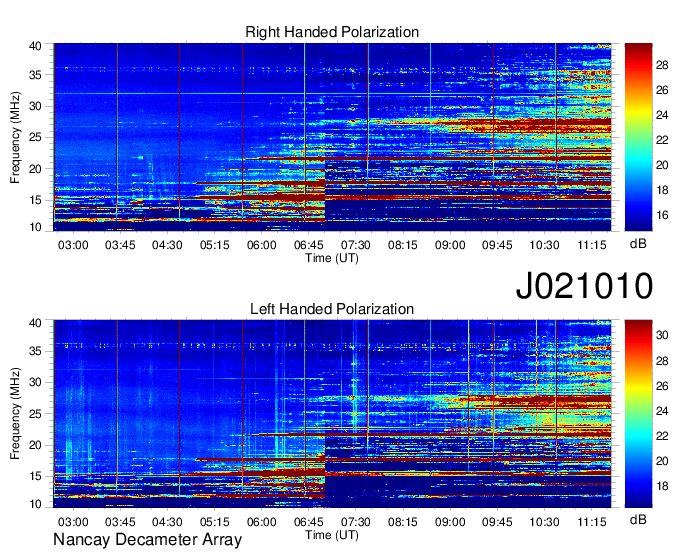Click the 16 value on the top color scale
The height and width of the screenshot is (552, 680).
tap(662, 215)
